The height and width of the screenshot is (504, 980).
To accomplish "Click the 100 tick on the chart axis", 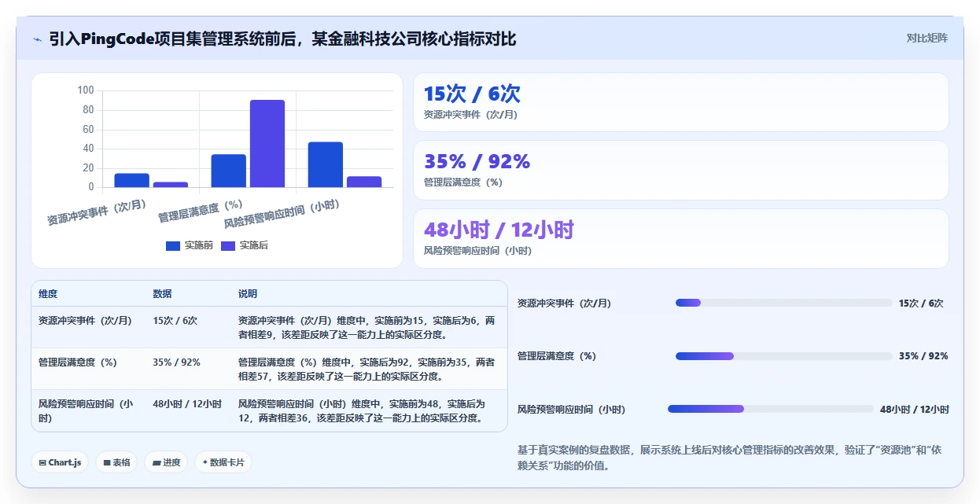I will (x=85, y=90).
